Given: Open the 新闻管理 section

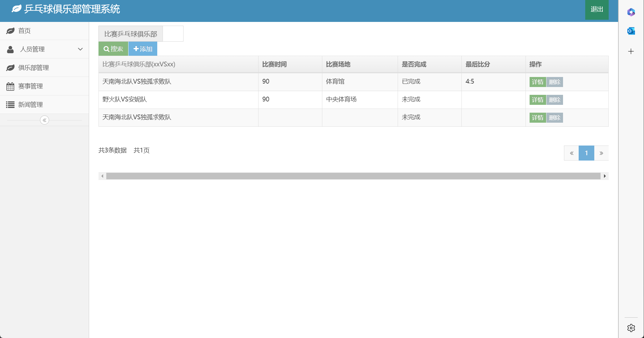Looking at the screenshot, I should pyautogui.click(x=31, y=105).
